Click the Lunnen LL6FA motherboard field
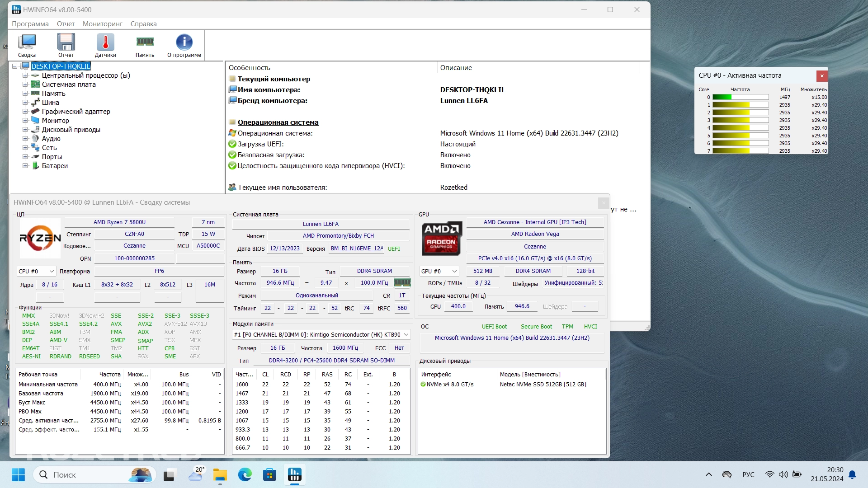This screenshot has width=868, height=488. (321, 224)
